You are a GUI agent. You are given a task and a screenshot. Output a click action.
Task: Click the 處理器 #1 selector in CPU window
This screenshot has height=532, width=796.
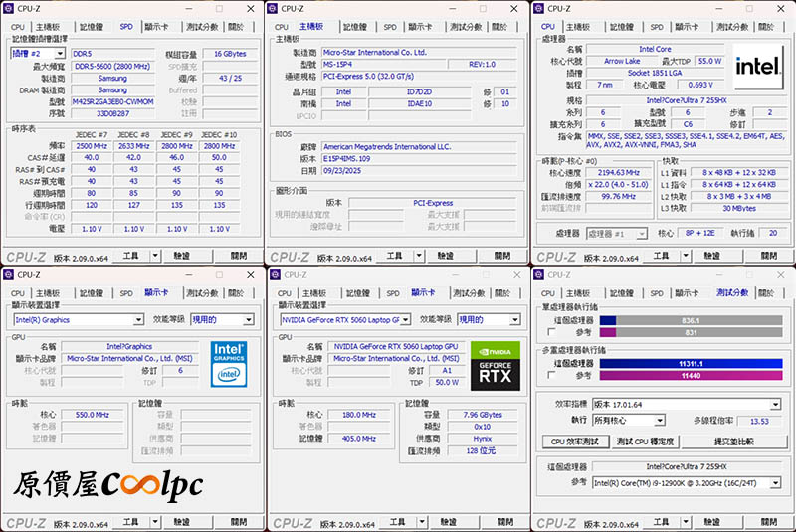coord(617,234)
